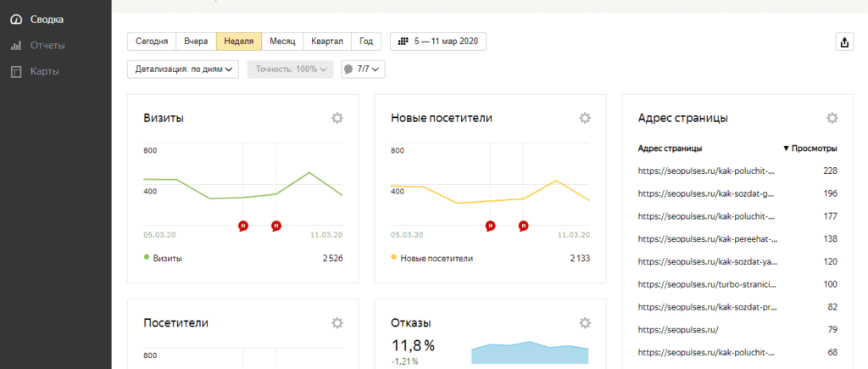Open the page URL with 68 views

(x=706, y=353)
